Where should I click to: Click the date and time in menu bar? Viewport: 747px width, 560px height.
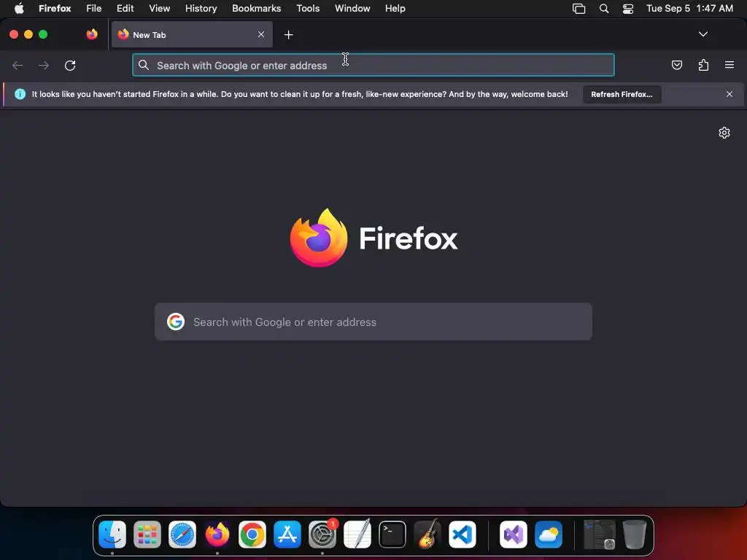tap(689, 9)
